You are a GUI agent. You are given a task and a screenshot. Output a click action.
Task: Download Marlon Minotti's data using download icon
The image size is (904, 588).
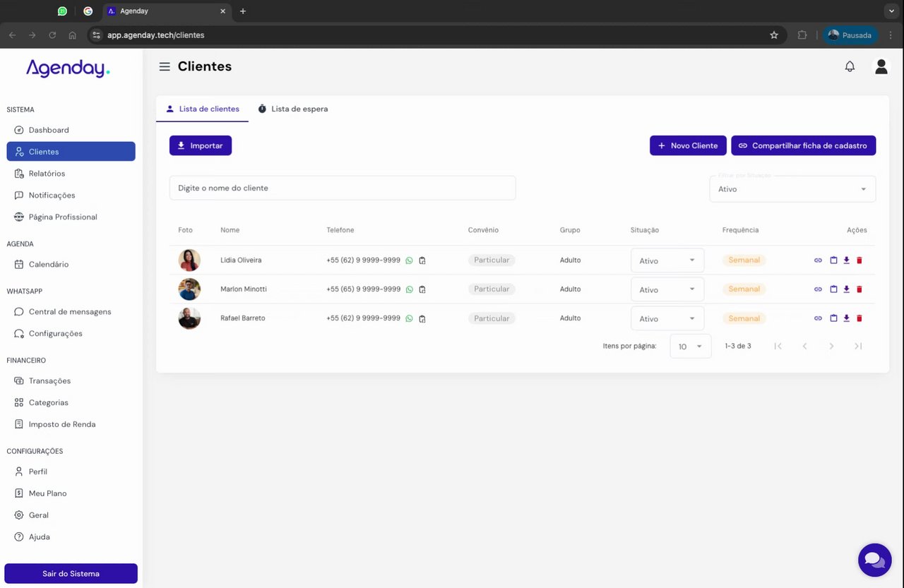[x=846, y=289]
